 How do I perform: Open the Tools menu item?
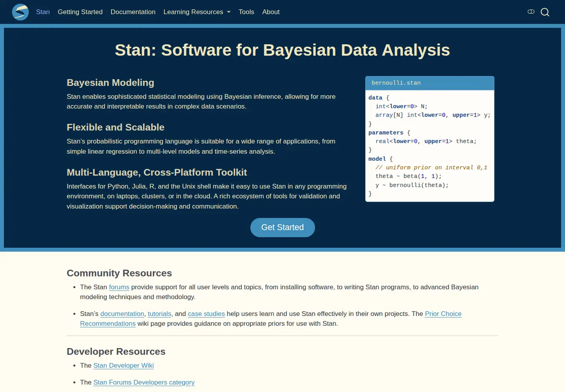[x=246, y=12]
